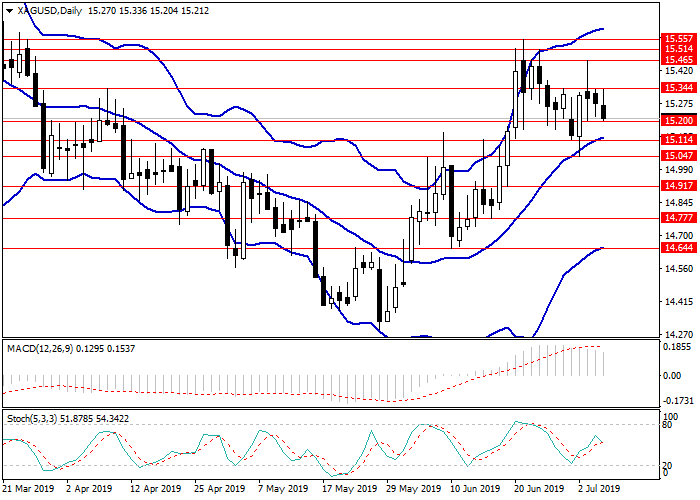Click the 15.465 resistance level label
700x500 pixels.
[679, 60]
